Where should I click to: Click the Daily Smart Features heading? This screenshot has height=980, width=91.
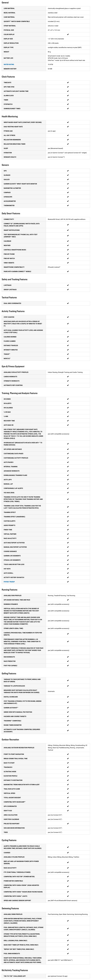[x=11, y=213]
